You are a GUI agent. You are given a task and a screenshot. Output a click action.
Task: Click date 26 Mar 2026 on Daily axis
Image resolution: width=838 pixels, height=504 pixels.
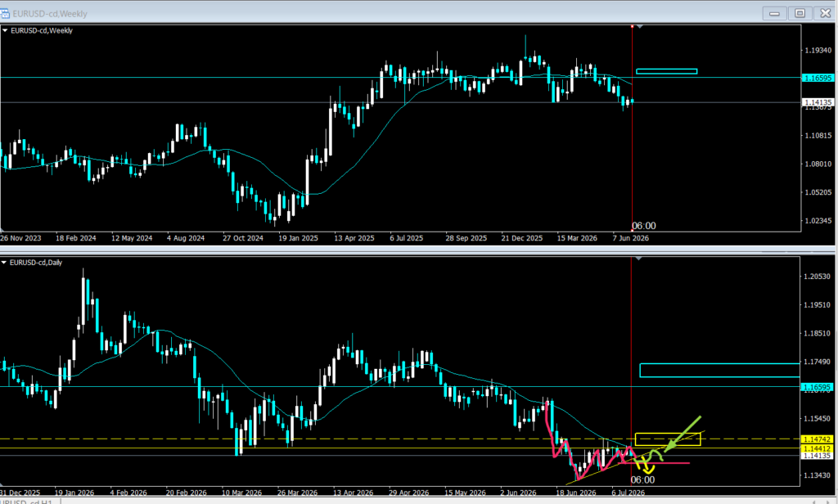(297, 493)
